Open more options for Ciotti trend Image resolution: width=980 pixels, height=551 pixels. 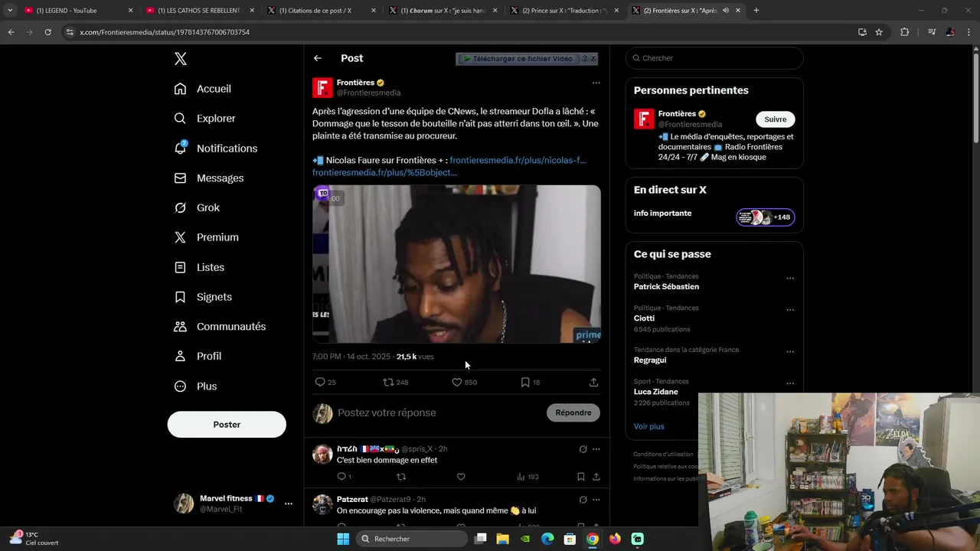point(790,310)
